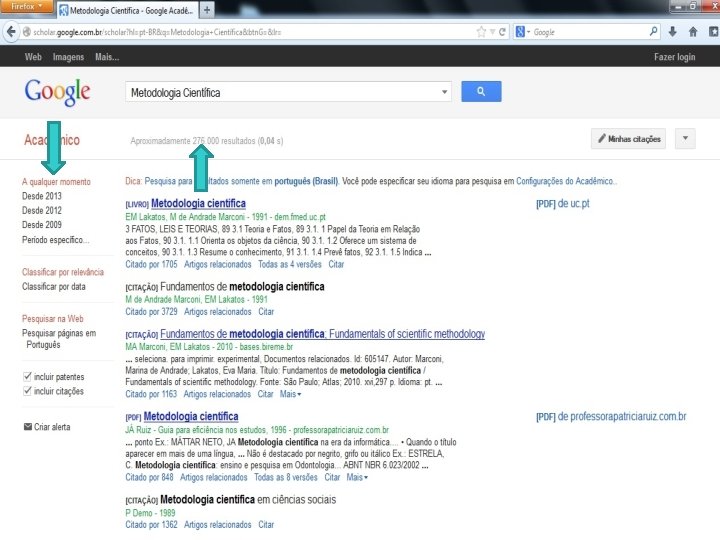The width and height of the screenshot is (720, 540).
Task: Open URL history dropdown arrow
Action: pos(492,32)
